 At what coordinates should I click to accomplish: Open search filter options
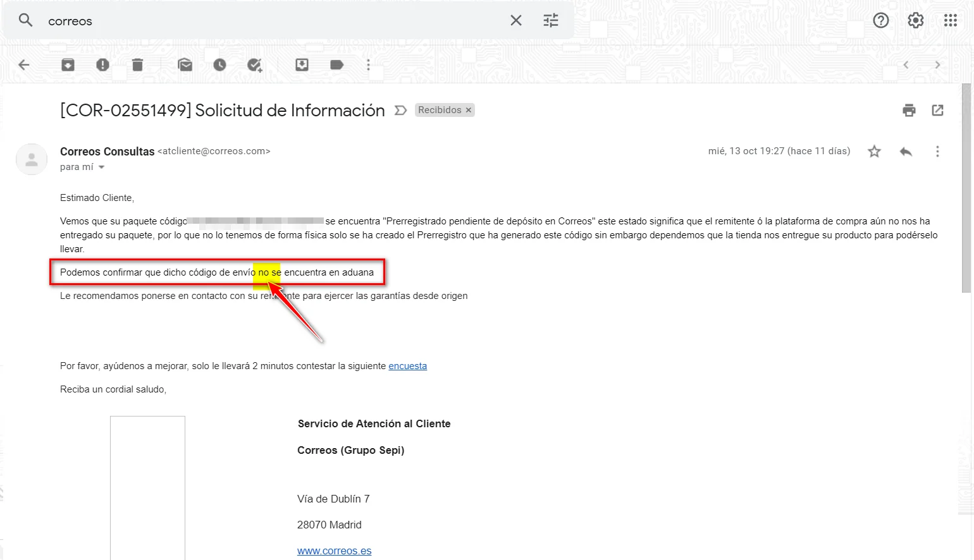(551, 21)
